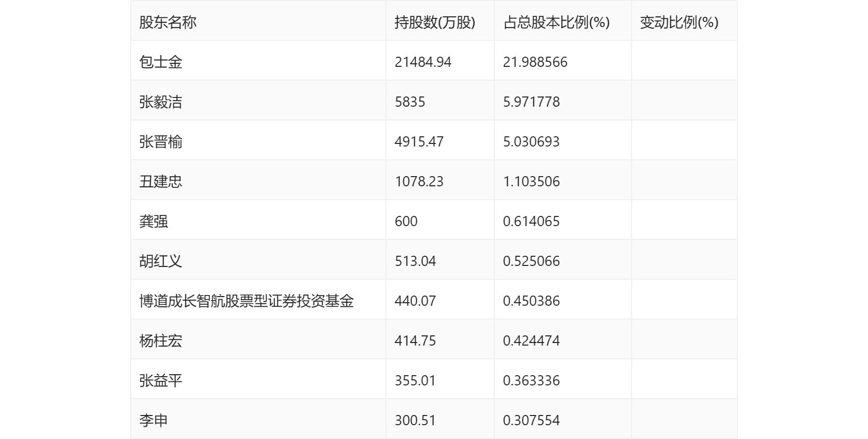Click percentage value 5.030693

pyautogui.click(x=532, y=141)
